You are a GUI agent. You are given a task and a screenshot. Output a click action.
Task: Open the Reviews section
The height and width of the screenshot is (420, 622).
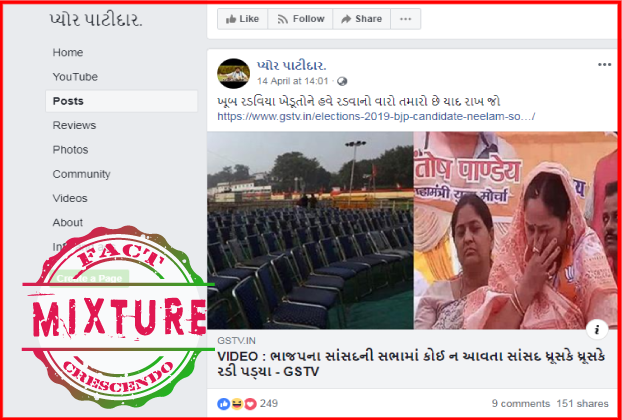(74, 125)
